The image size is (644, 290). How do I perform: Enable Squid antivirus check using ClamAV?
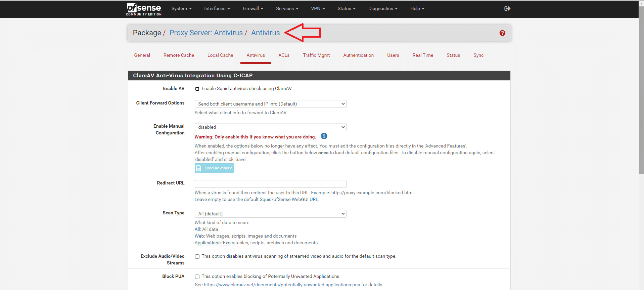(x=197, y=89)
